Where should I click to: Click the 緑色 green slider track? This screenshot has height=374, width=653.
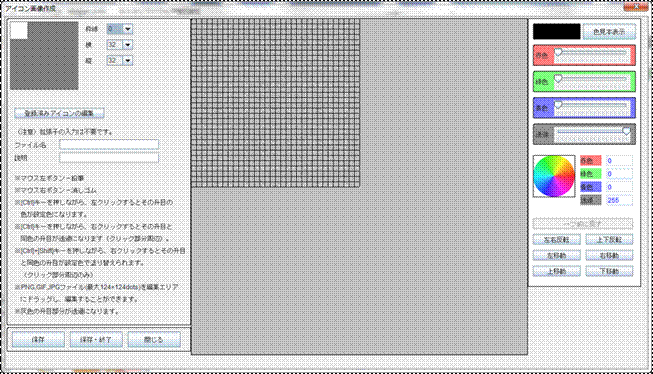pyautogui.click(x=592, y=79)
